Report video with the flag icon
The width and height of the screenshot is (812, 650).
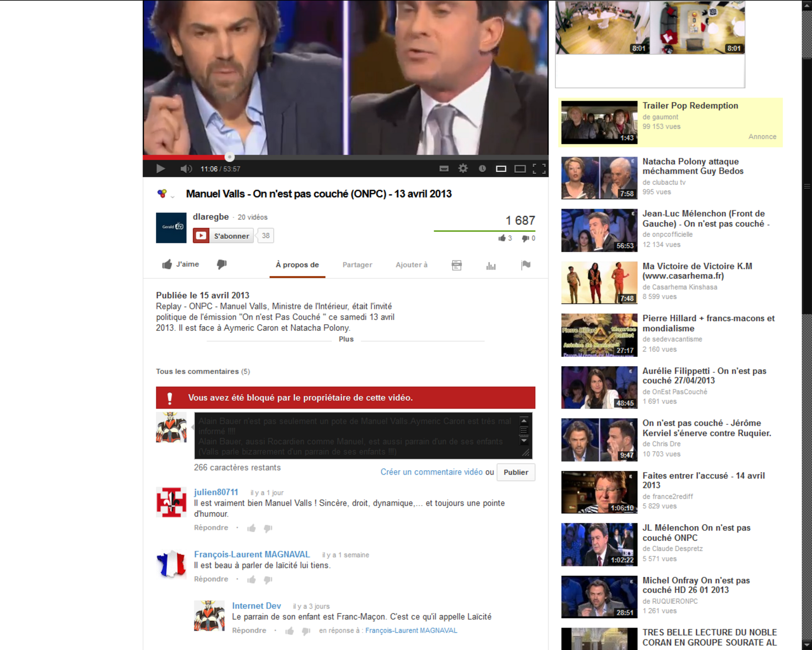click(x=526, y=265)
